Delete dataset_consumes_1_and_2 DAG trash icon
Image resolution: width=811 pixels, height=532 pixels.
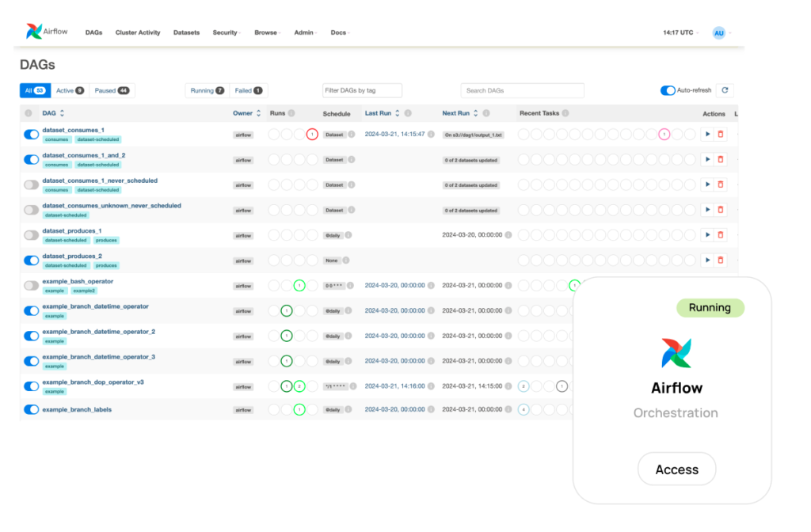721,159
